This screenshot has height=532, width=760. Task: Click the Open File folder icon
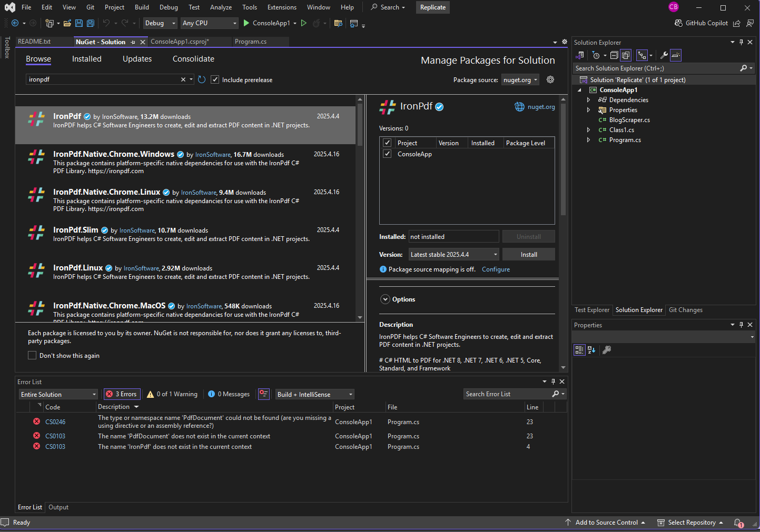67,23
